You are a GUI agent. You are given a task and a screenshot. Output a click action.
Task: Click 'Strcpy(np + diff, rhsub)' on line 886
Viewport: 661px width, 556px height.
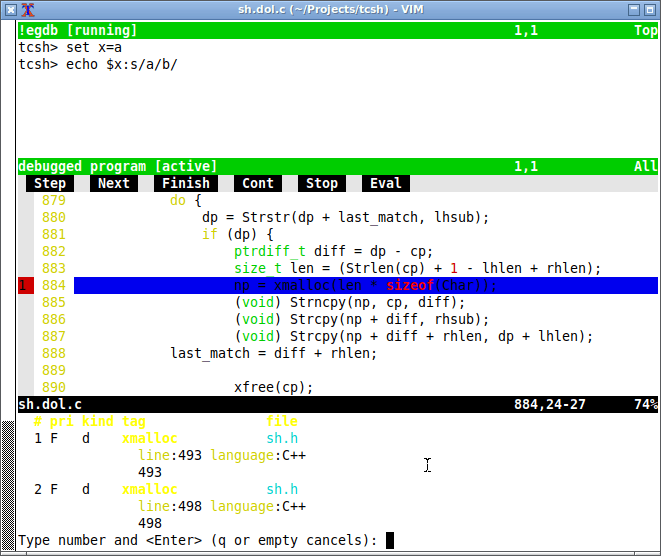[386, 320]
